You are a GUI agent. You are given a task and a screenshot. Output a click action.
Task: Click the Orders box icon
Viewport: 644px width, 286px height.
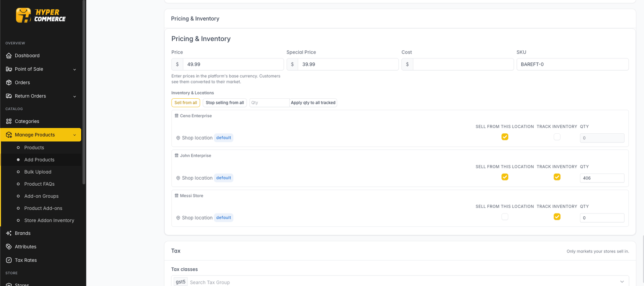pyautogui.click(x=9, y=83)
